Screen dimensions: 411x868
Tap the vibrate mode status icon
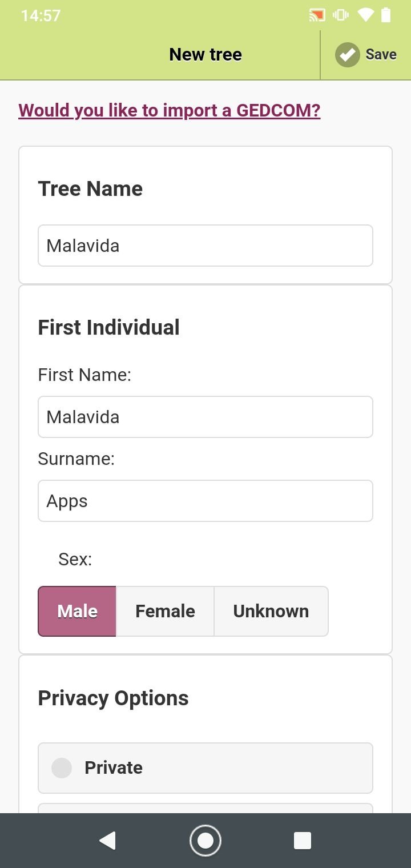[341, 15]
